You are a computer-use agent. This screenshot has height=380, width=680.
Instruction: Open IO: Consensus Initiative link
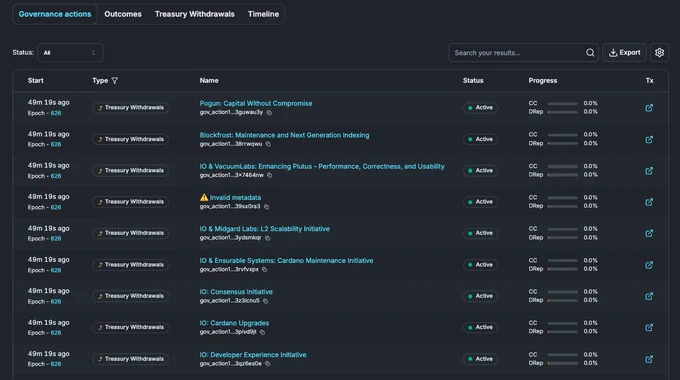coord(236,292)
